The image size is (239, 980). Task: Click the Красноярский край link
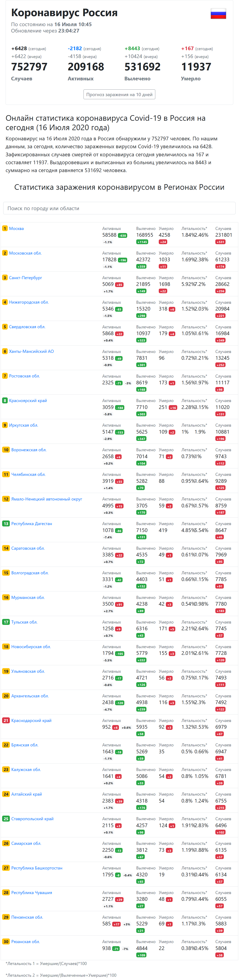tap(28, 401)
